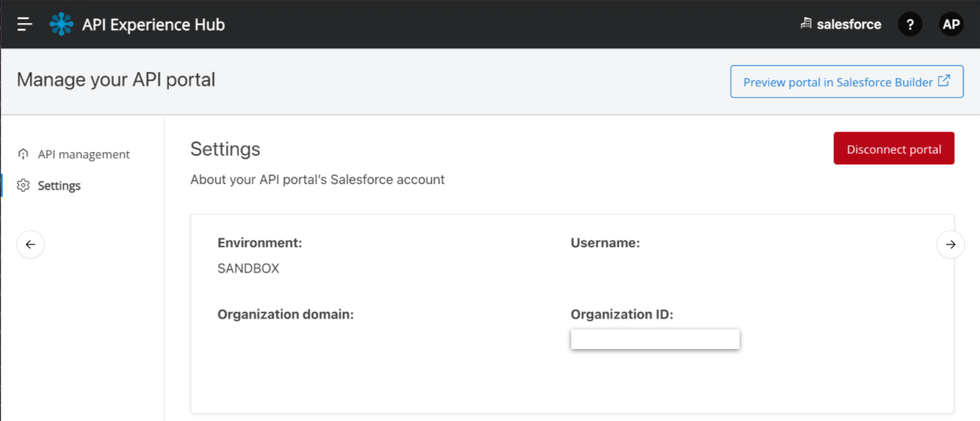This screenshot has height=421, width=980.
Task: Select Settings in the sidebar
Action: [59, 186]
